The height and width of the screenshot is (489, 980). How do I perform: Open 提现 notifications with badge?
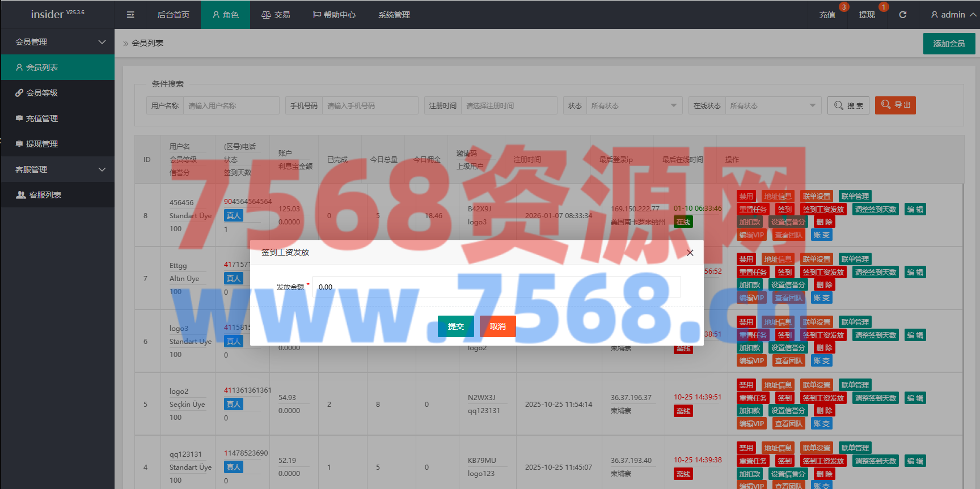click(867, 15)
